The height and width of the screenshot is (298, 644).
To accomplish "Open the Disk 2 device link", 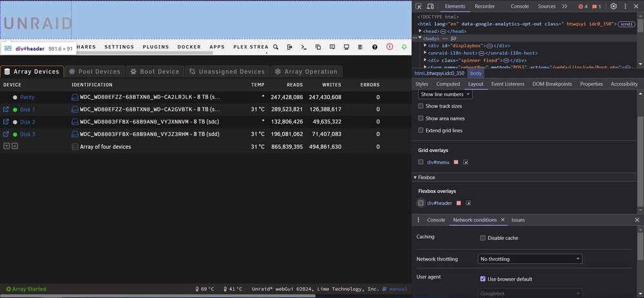I will (28, 122).
